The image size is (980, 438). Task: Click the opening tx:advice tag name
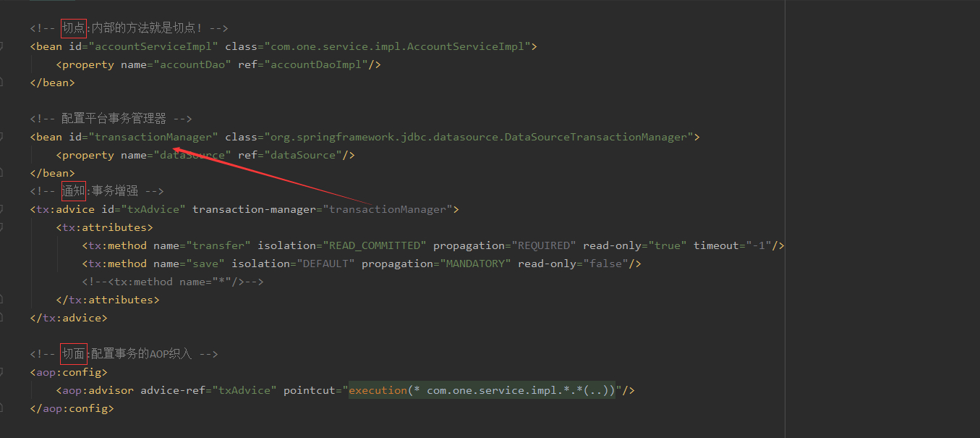[x=65, y=209]
